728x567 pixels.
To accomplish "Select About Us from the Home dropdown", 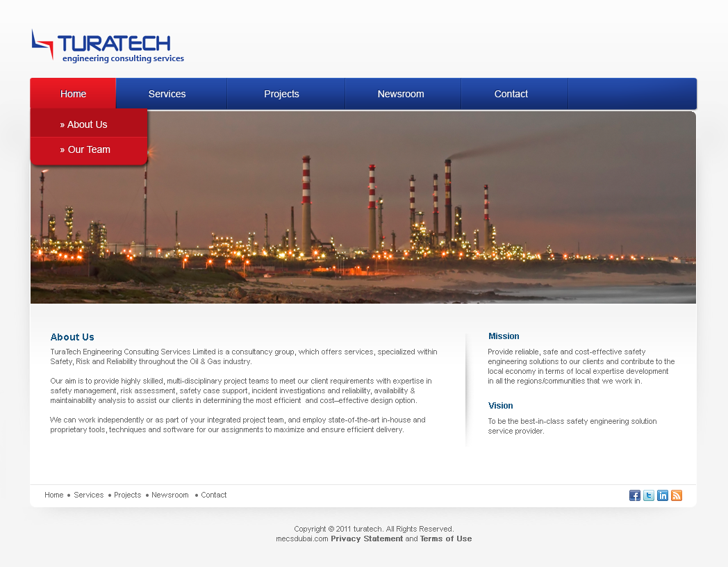I will pyautogui.click(x=84, y=124).
